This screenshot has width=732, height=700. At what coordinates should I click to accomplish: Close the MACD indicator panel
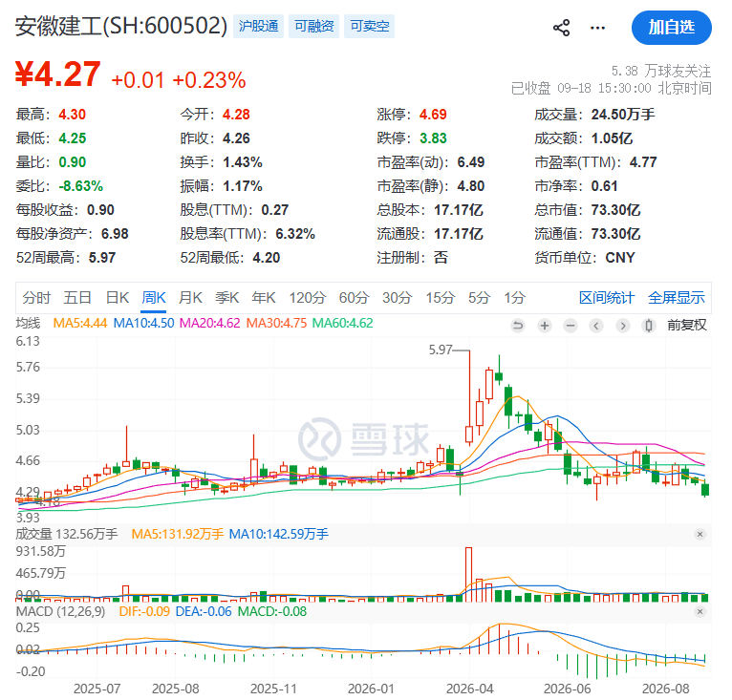[x=700, y=611]
